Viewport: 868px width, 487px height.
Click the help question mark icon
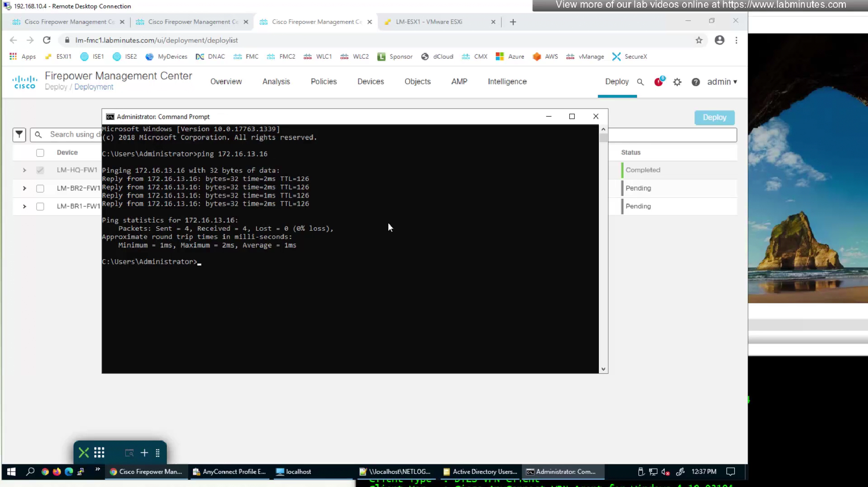pyautogui.click(x=696, y=82)
